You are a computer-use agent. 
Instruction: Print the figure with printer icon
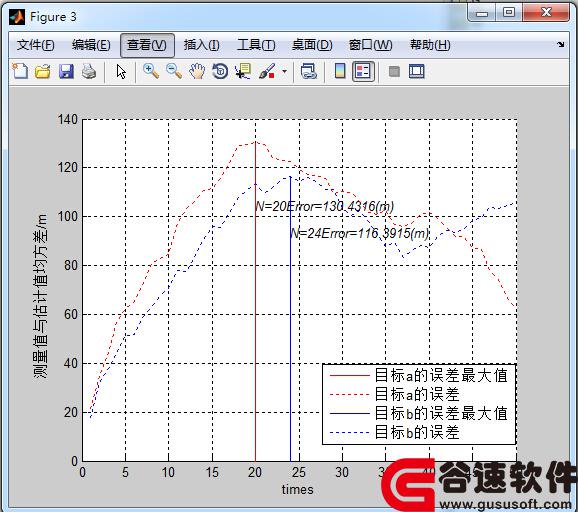[x=89, y=71]
